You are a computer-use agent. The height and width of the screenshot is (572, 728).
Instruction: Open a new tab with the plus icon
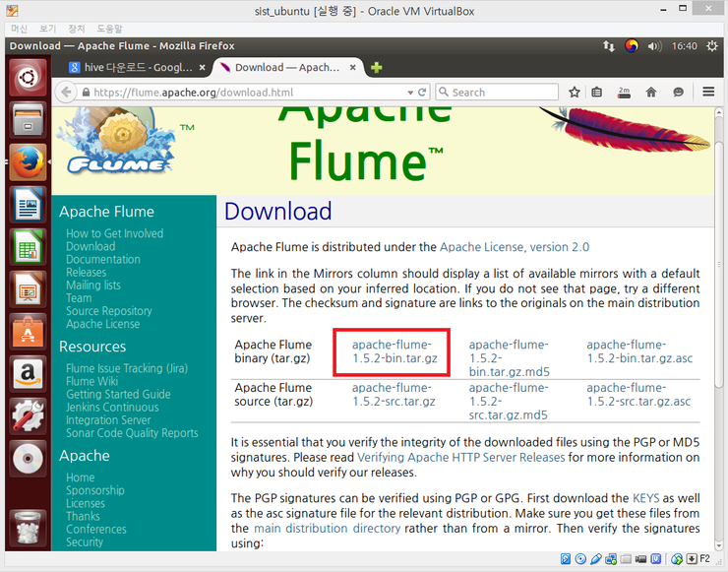click(x=376, y=68)
